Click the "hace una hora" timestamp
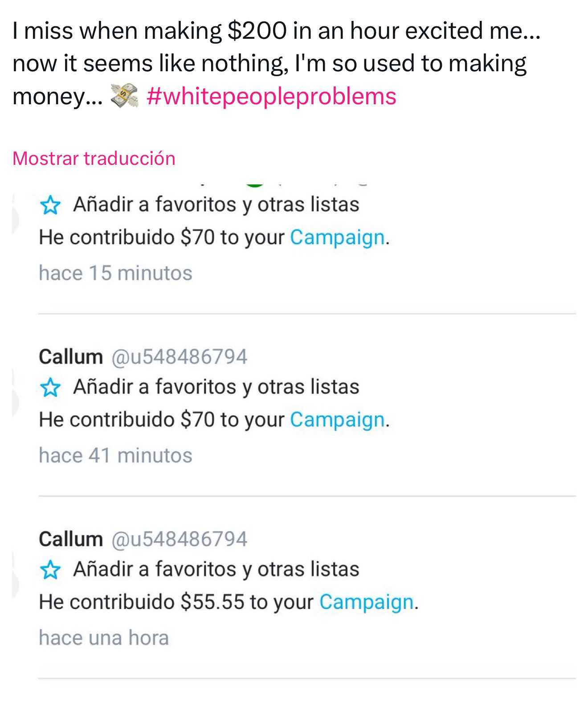Screen dimensions: 588x707 click(x=104, y=638)
